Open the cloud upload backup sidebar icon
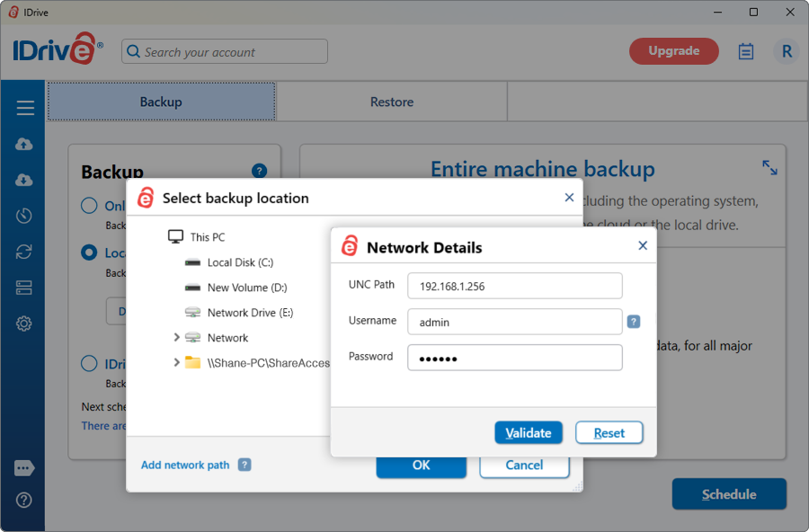 point(23,144)
